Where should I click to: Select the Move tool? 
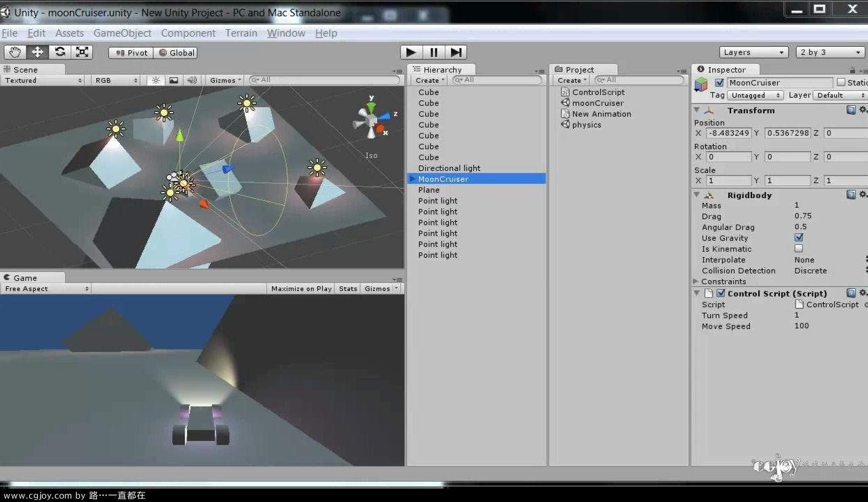(37, 52)
